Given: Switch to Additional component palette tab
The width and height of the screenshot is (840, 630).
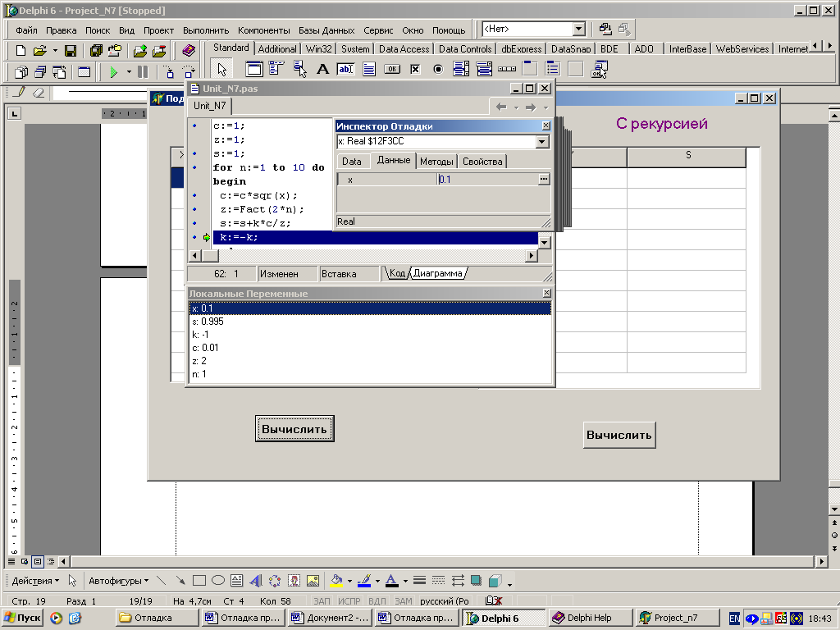Looking at the screenshot, I should coord(277,48).
